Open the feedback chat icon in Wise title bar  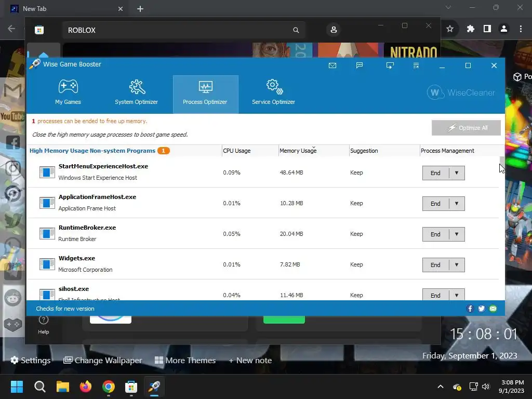point(360,65)
